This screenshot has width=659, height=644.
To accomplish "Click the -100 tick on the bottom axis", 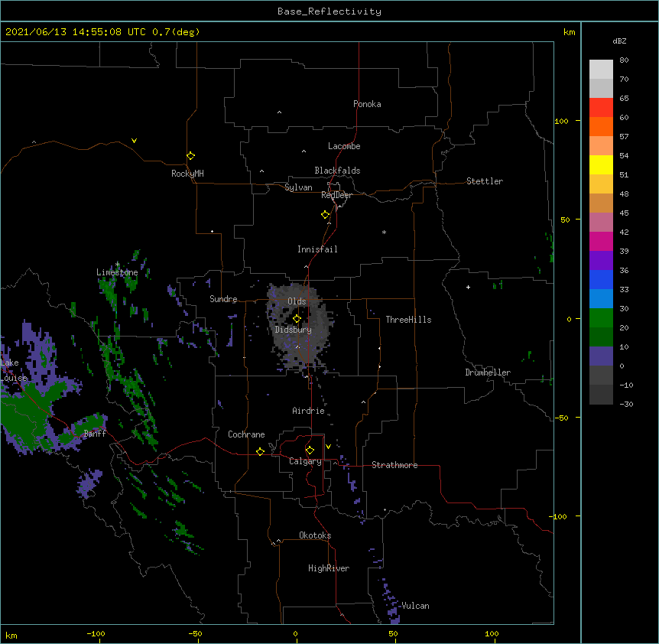I will (96, 633).
